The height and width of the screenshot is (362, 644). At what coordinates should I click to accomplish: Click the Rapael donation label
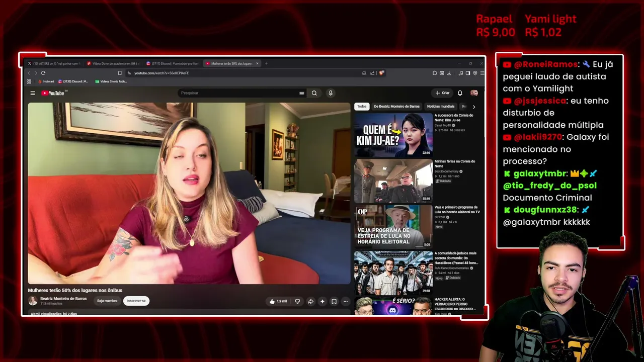[x=494, y=19]
